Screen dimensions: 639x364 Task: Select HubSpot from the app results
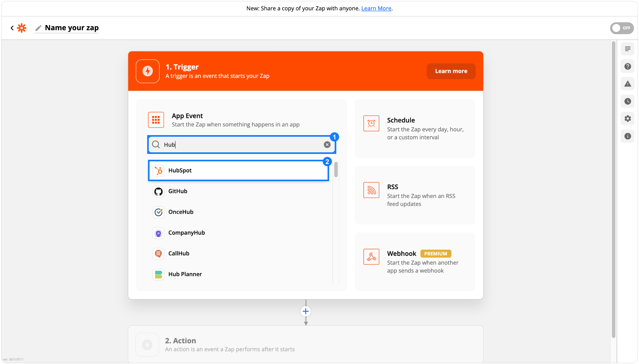pos(238,170)
